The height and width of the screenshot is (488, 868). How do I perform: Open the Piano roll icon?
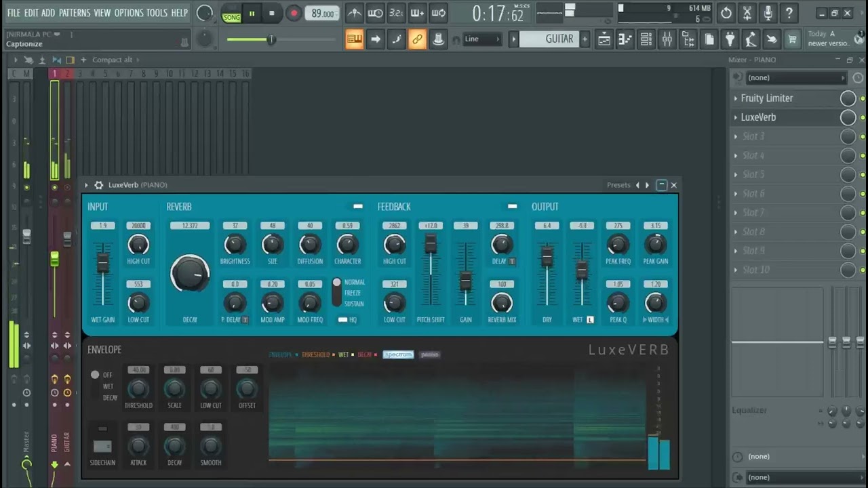625,39
